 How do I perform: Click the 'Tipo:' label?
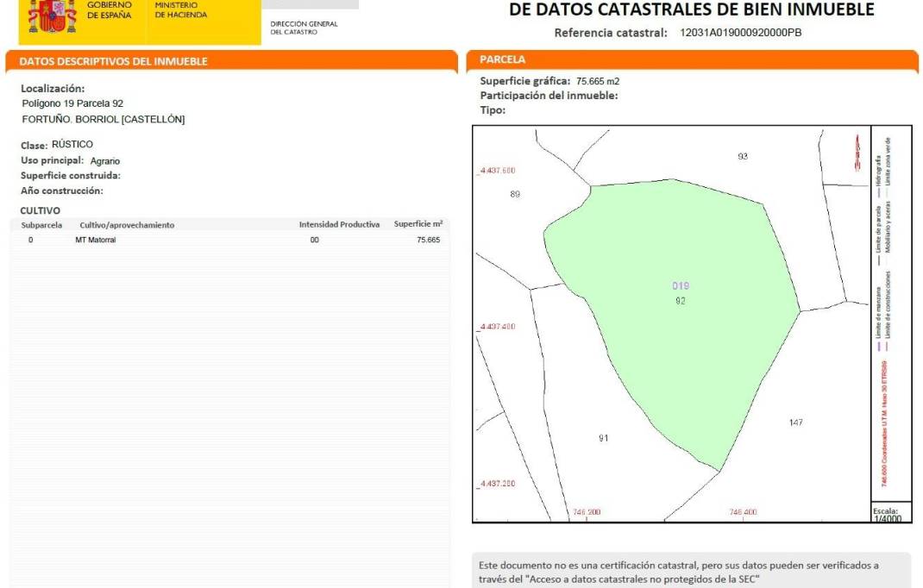(x=493, y=110)
